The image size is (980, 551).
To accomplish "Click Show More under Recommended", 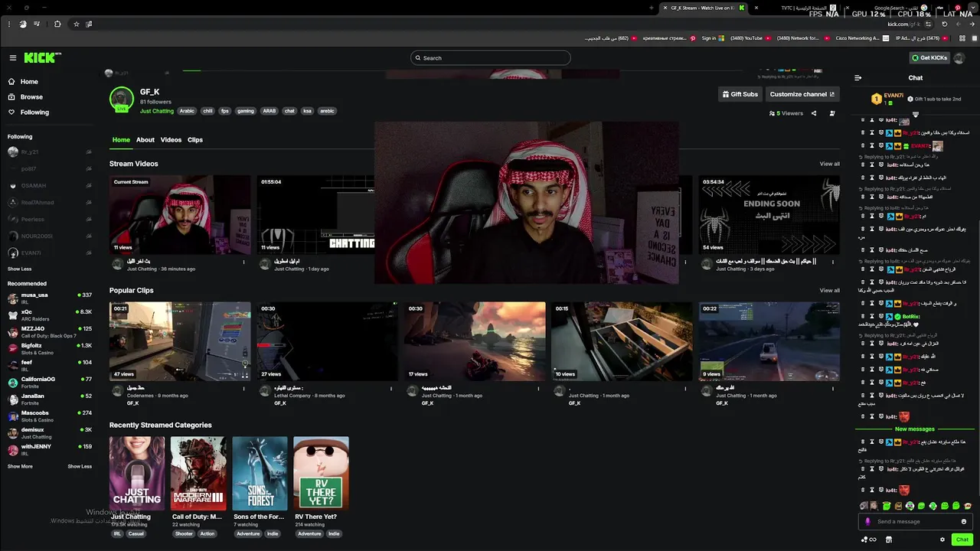I will pos(21,467).
